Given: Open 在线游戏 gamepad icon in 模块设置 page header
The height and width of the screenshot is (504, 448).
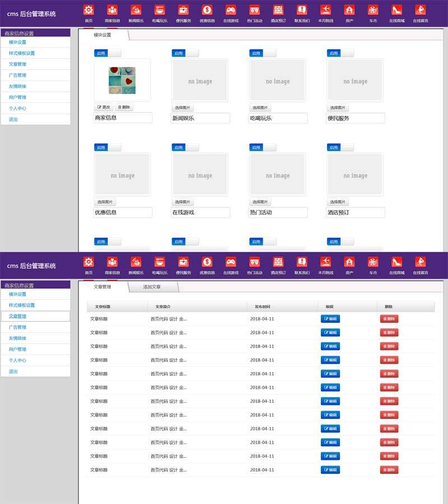Looking at the screenshot, I should [x=231, y=10].
